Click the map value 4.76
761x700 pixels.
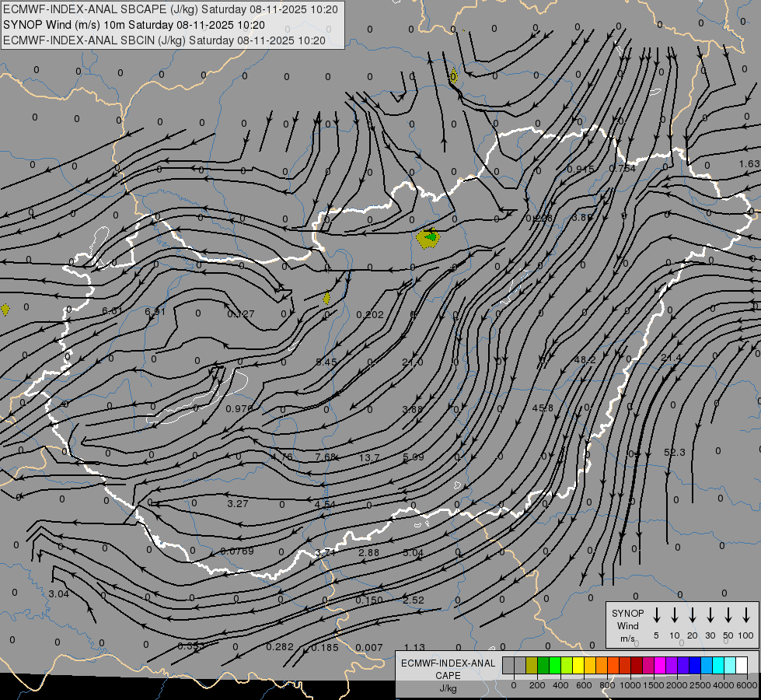coord(282,457)
